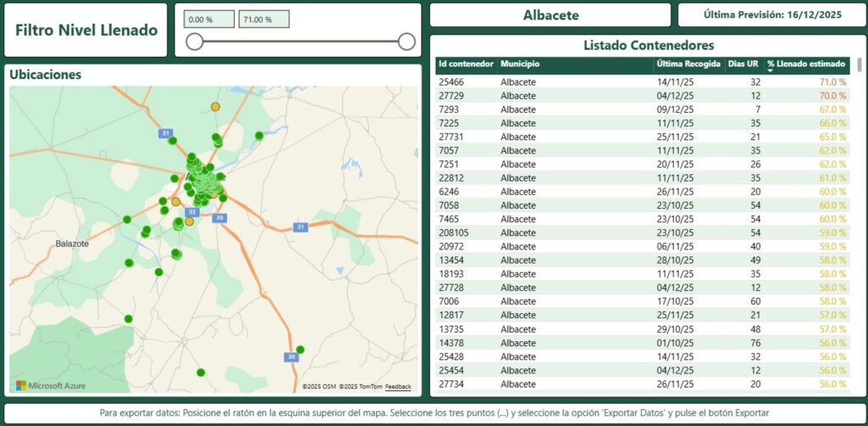The width and height of the screenshot is (868, 426).
Task: Sort table by Id contenedor column
Action: coord(465,64)
